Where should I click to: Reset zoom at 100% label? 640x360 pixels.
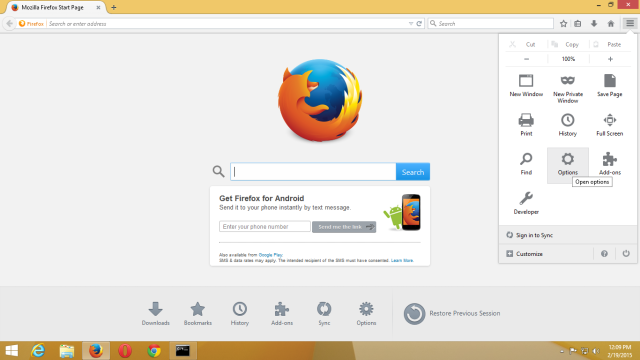point(568,59)
